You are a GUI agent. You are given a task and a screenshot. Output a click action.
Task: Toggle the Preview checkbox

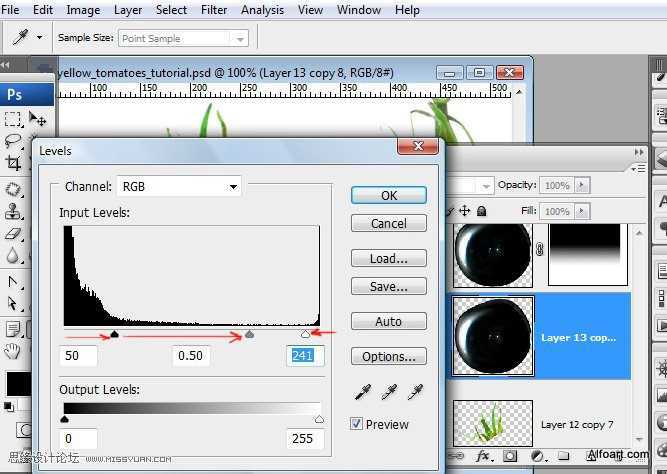point(356,424)
